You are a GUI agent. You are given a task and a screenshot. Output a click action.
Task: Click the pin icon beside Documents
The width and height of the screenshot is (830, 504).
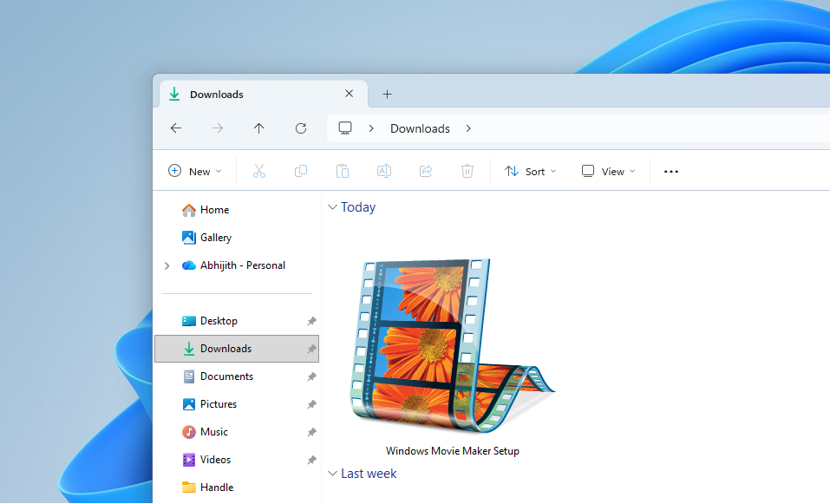click(x=311, y=377)
